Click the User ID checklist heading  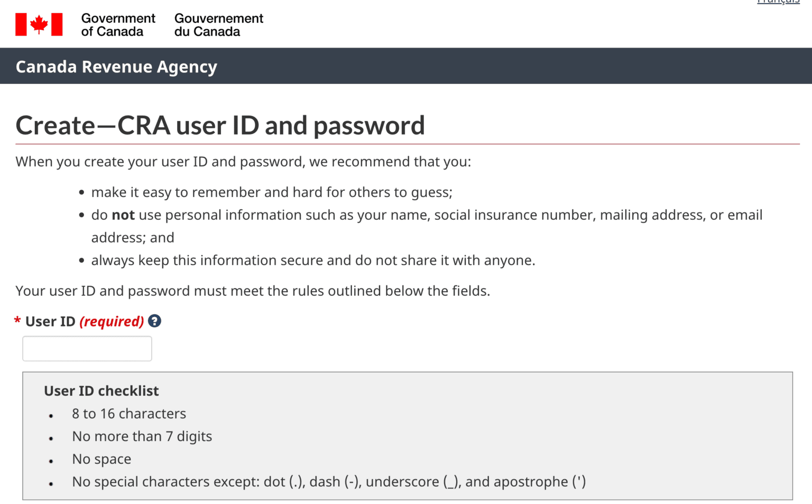click(101, 391)
